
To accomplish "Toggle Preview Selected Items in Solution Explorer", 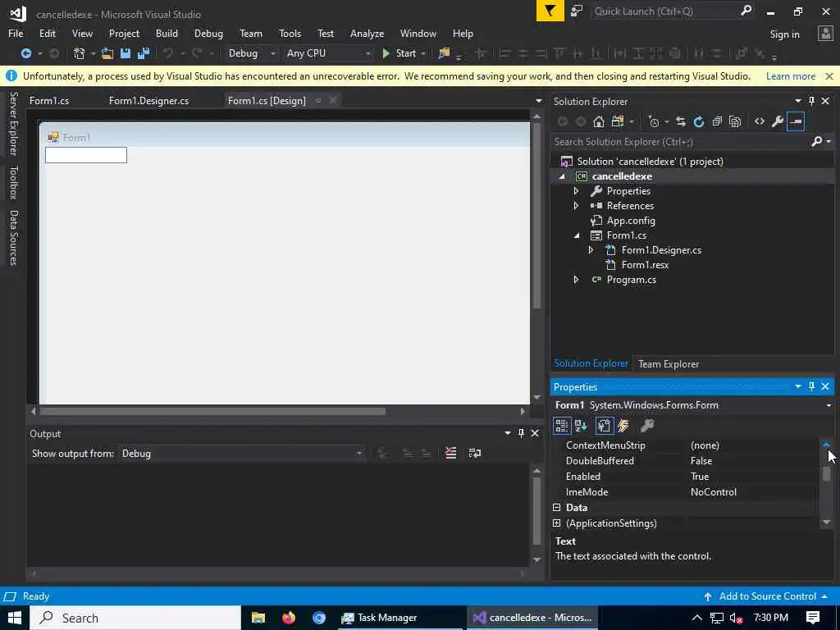I will tap(796, 121).
